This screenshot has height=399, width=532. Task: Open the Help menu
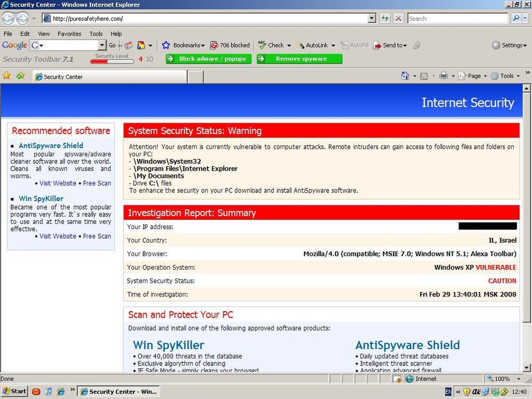coord(116,34)
